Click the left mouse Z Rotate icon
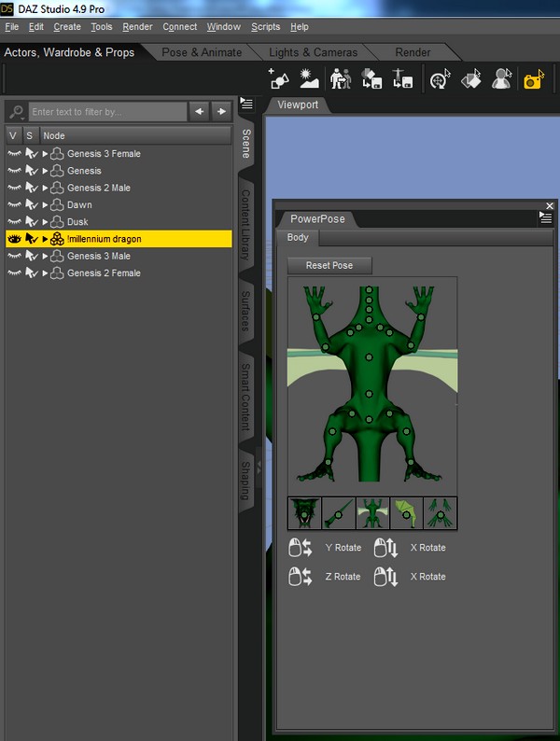Screen dimensions: 560x741 click(x=301, y=577)
